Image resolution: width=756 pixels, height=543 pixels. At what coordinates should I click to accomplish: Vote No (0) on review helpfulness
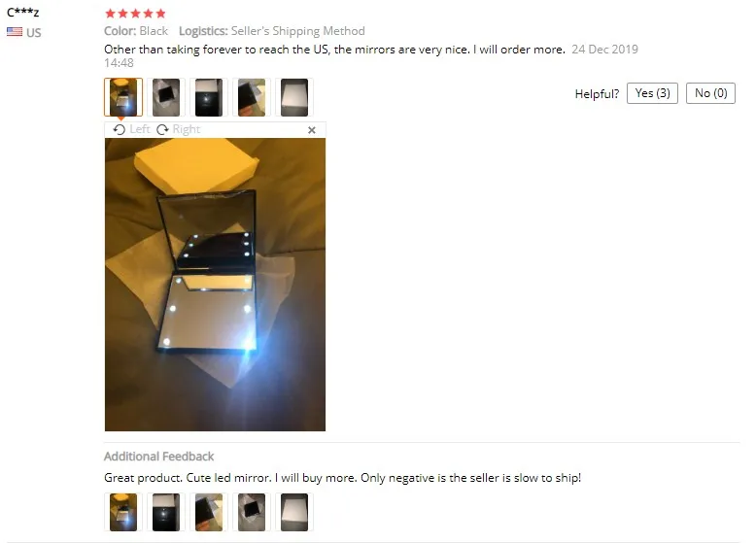(x=710, y=93)
